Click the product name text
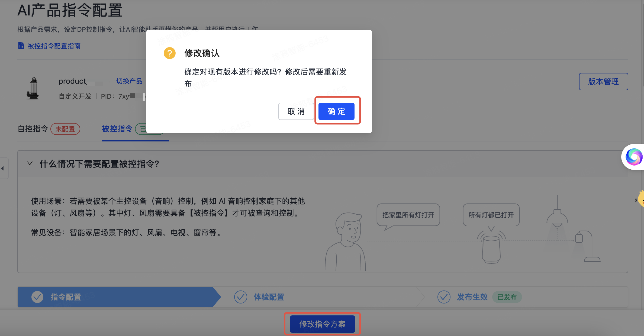 click(x=72, y=81)
